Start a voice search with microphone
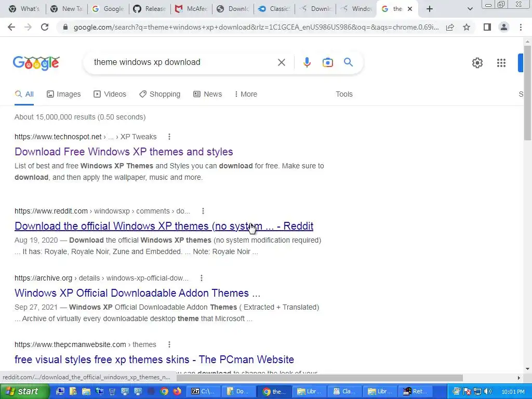The width and height of the screenshot is (532, 399). pyautogui.click(x=307, y=62)
